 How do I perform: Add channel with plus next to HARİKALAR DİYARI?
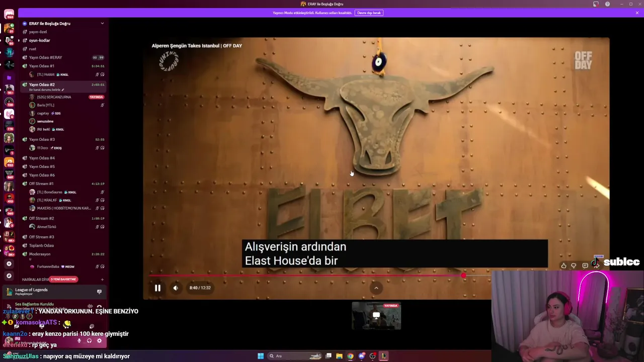[x=102, y=280]
